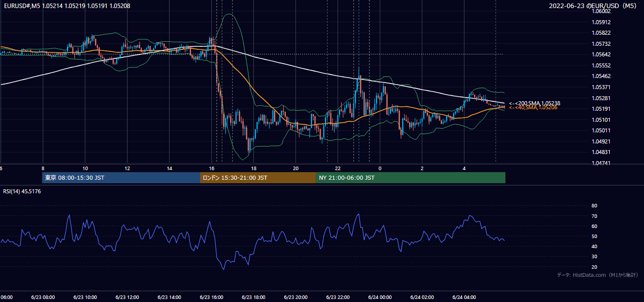Click price axis value 1.05281

point(601,98)
